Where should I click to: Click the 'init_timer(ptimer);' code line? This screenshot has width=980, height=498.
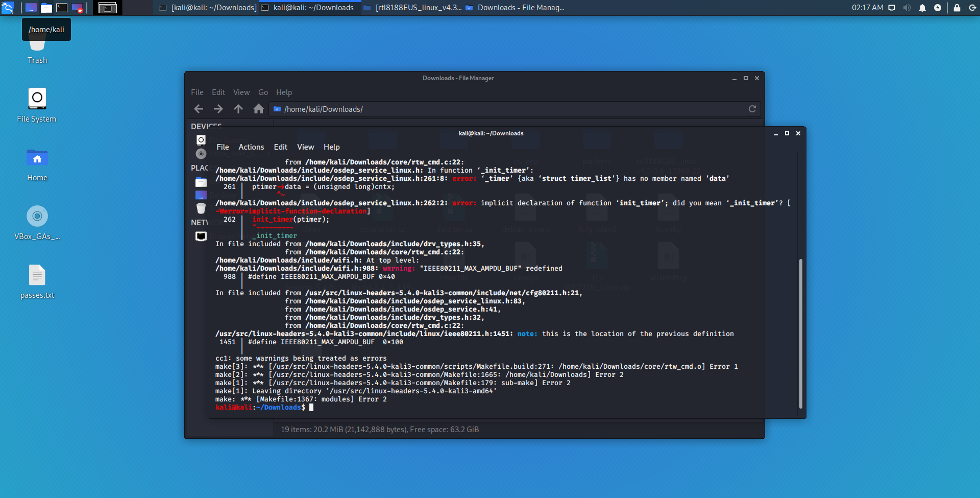point(290,220)
